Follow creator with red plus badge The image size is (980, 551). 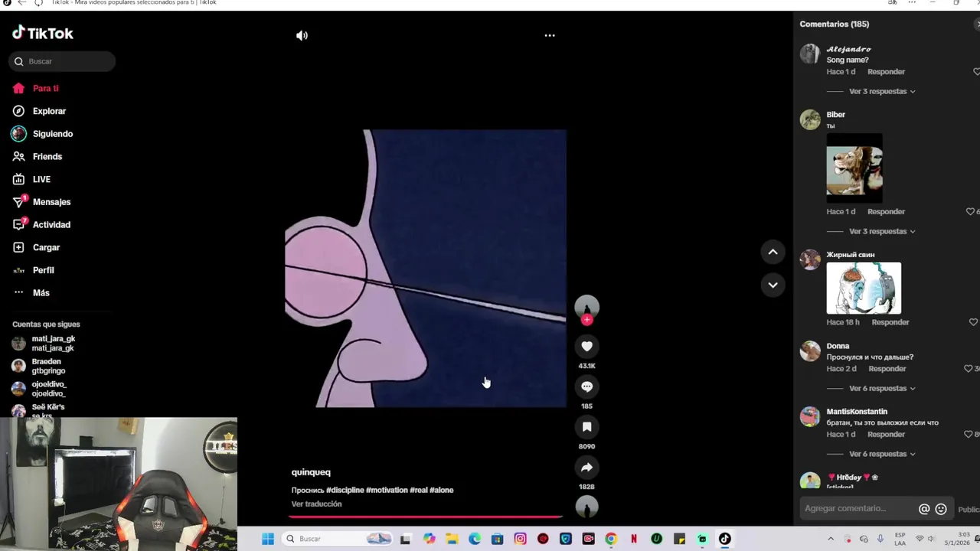(x=587, y=320)
